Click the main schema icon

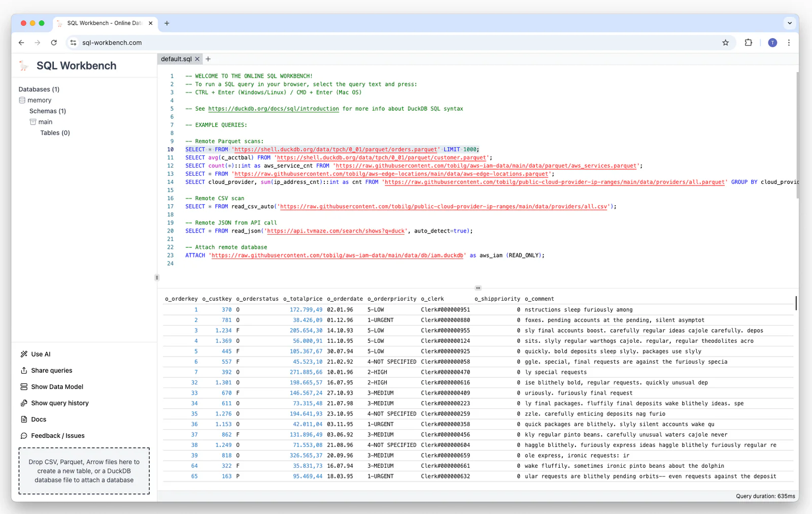[33, 122]
